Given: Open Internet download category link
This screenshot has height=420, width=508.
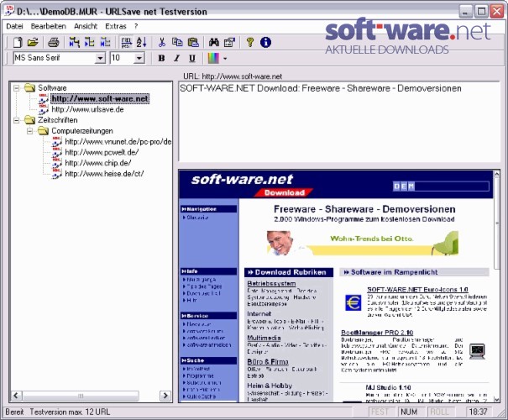Looking at the screenshot, I should point(259,313).
